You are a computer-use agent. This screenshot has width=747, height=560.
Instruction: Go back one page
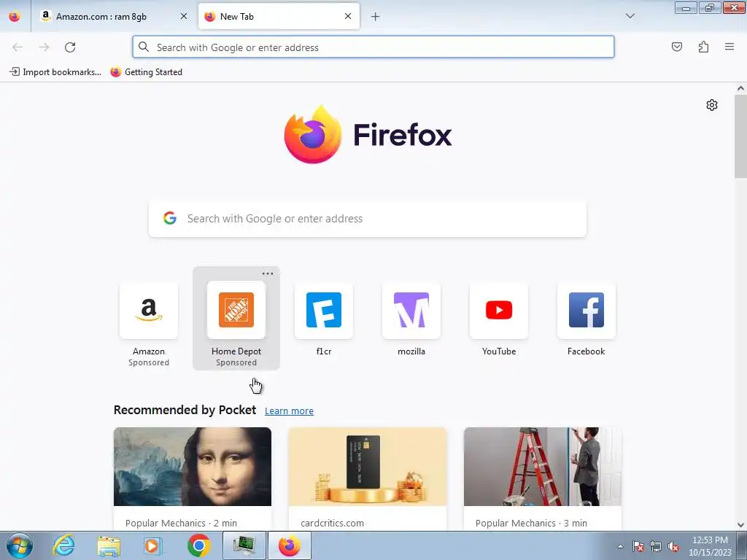pyautogui.click(x=18, y=47)
